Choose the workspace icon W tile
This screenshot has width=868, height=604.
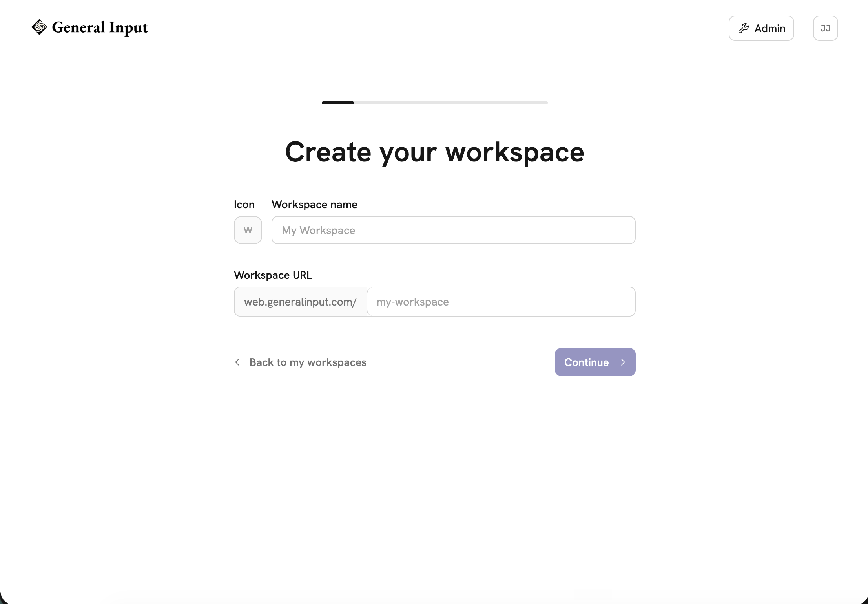click(x=248, y=230)
